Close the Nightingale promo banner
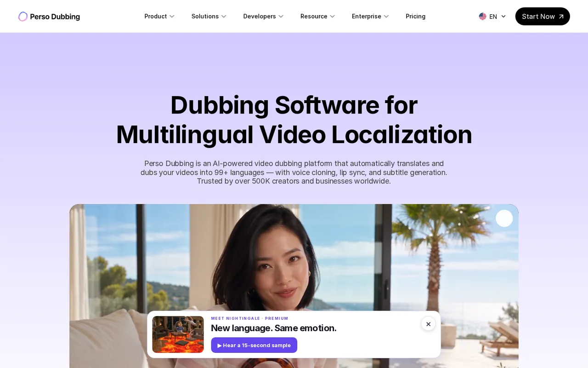The image size is (588, 368). pyautogui.click(x=428, y=324)
